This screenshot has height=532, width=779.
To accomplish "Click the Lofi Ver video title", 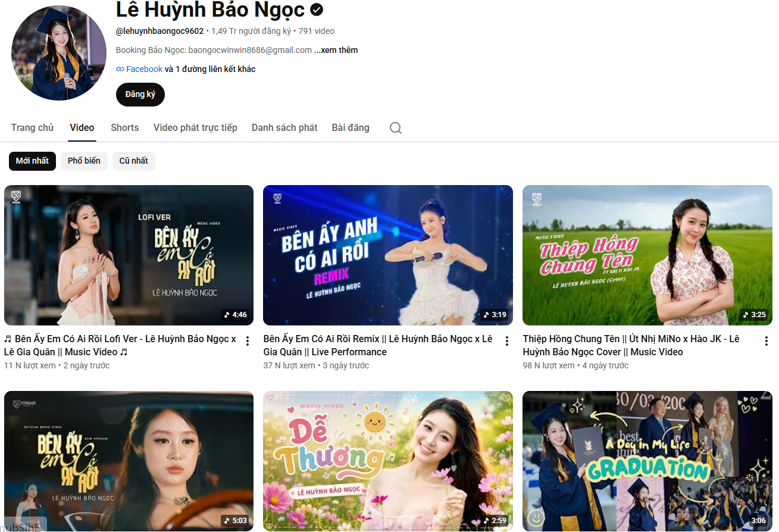I will (120, 345).
